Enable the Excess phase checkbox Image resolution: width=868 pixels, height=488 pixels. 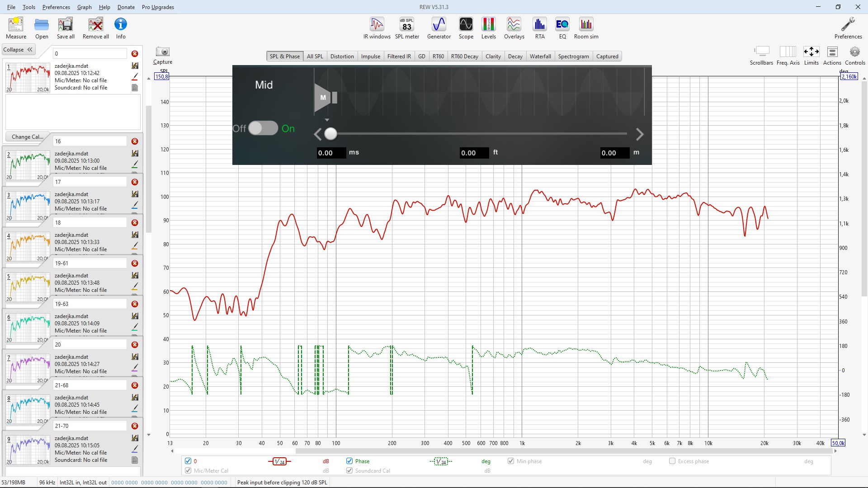[672, 461]
